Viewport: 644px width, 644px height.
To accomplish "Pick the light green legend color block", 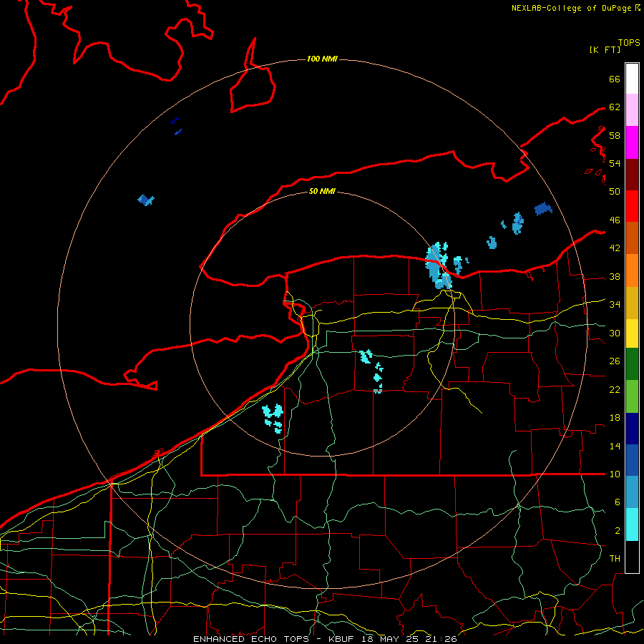I will tap(632, 396).
